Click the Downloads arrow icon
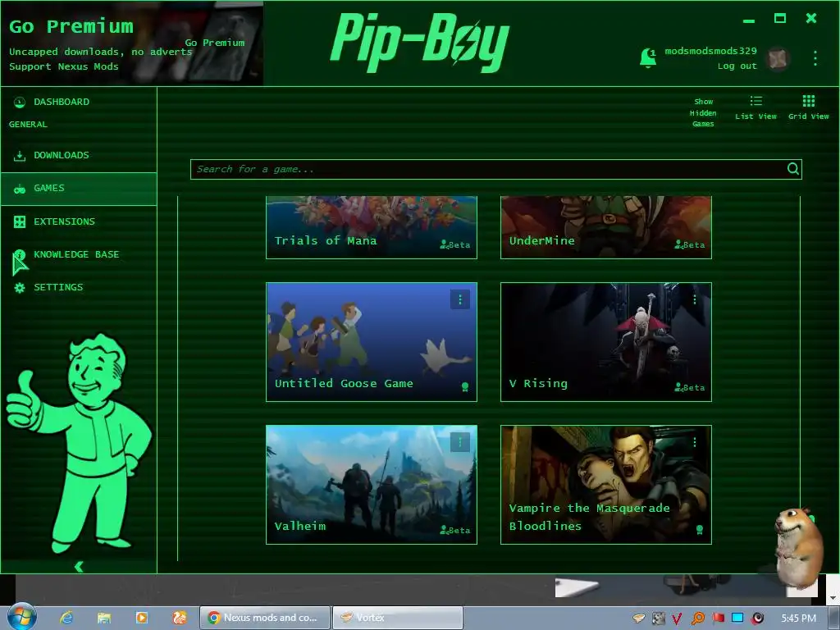The height and width of the screenshot is (630, 840). pos(20,156)
